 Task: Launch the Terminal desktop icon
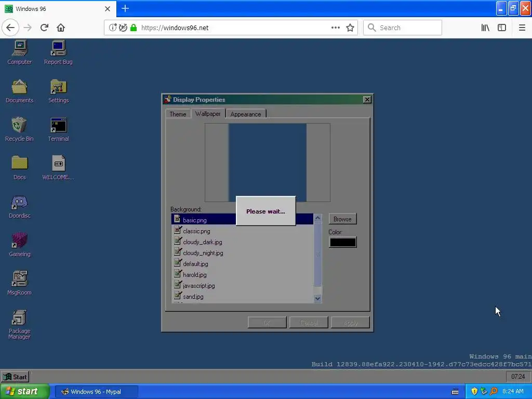click(x=58, y=129)
